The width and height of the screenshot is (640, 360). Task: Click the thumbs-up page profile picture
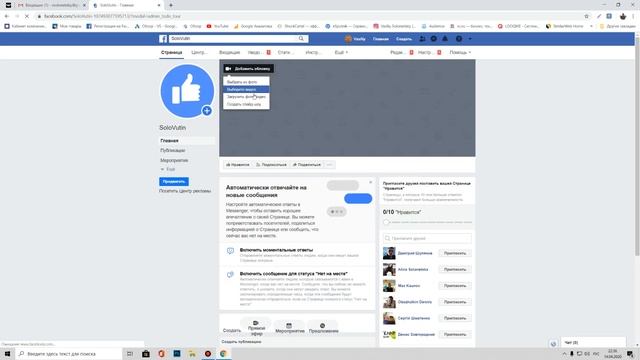(x=187, y=91)
